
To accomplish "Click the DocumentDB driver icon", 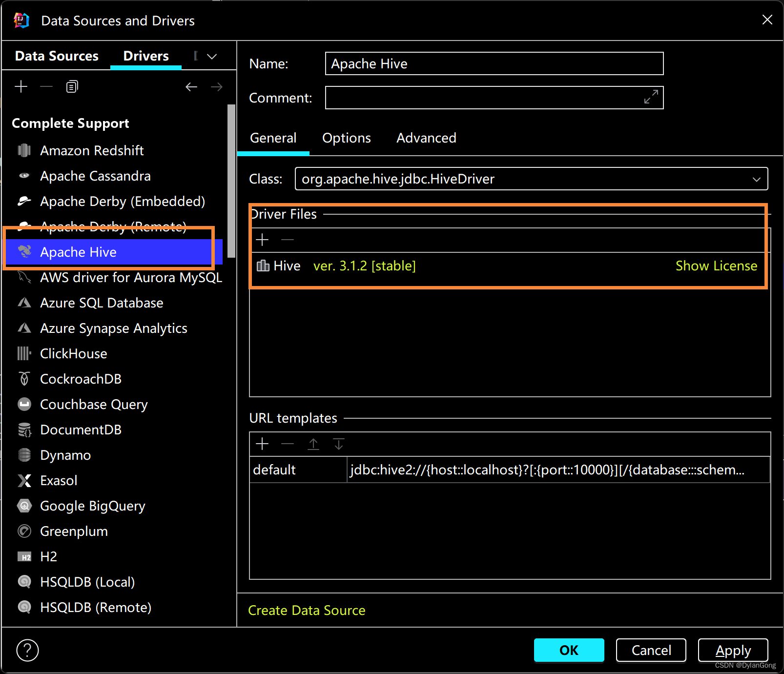I will [24, 429].
